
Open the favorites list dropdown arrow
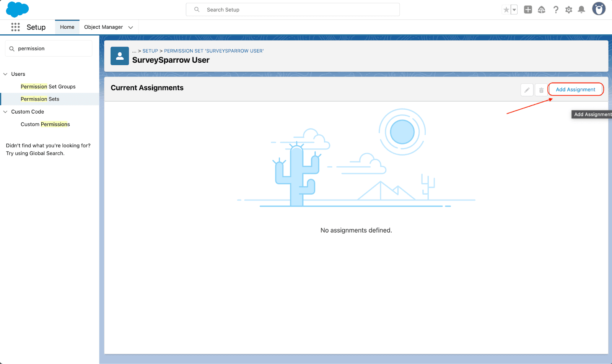(514, 10)
